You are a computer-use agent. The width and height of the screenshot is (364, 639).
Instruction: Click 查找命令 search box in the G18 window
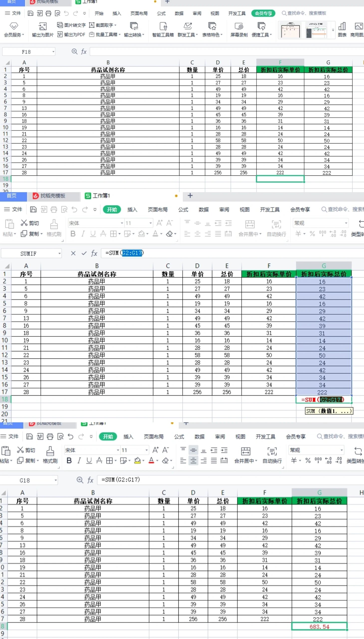341,436
